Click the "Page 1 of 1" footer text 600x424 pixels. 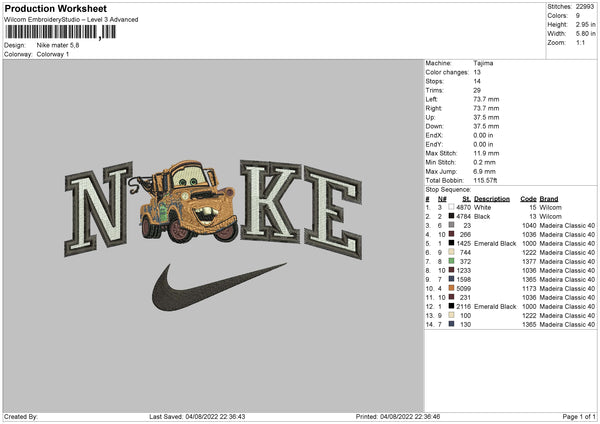[x=579, y=416]
